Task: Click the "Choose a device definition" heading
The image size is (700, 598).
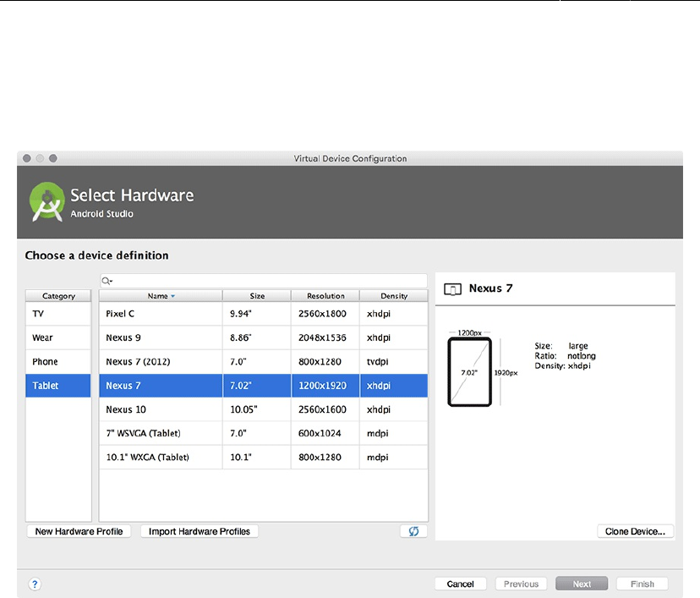Action: [97, 255]
